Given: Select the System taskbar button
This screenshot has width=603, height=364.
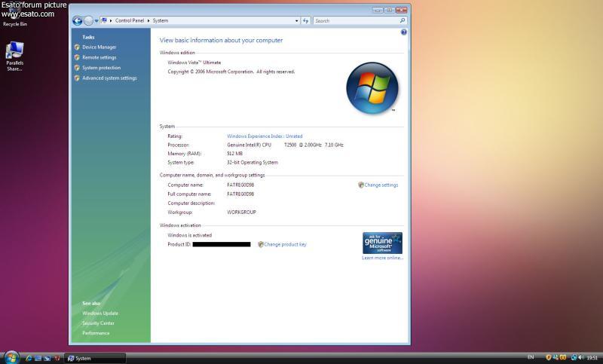Looking at the screenshot, I should (x=95, y=358).
